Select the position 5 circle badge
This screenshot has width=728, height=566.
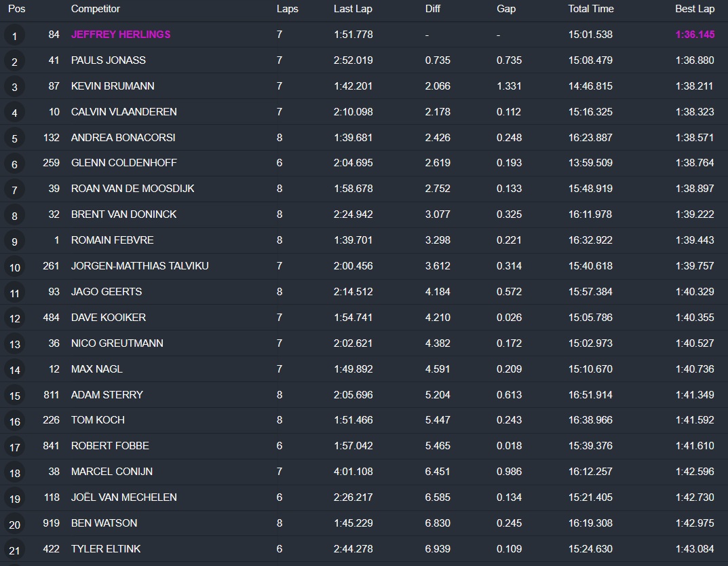[x=14, y=138]
